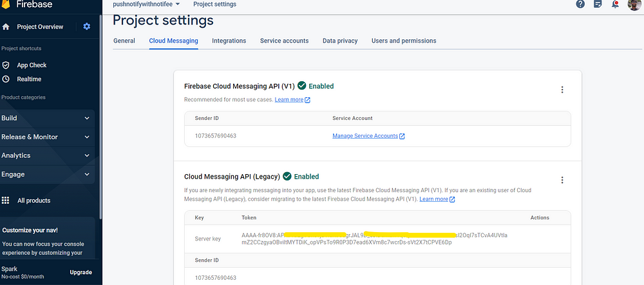Screen dimensions: 644x285
Task: Open project settings gear icon
Action: (87, 27)
